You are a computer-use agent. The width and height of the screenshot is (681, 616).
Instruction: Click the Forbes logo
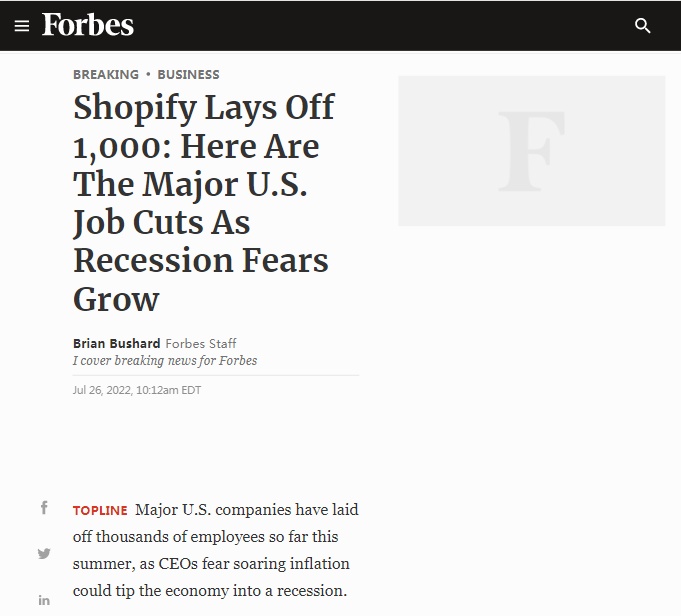(x=88, y=25)
